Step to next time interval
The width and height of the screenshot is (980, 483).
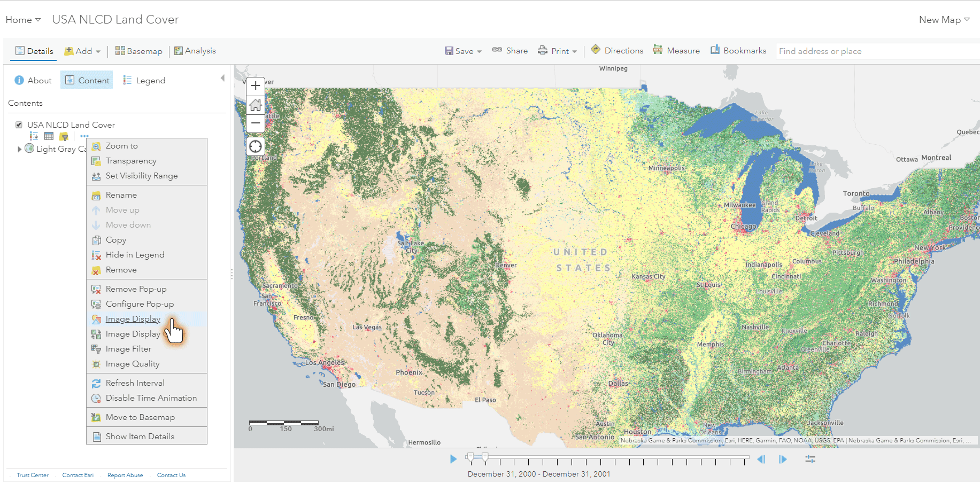coord(783,459)
